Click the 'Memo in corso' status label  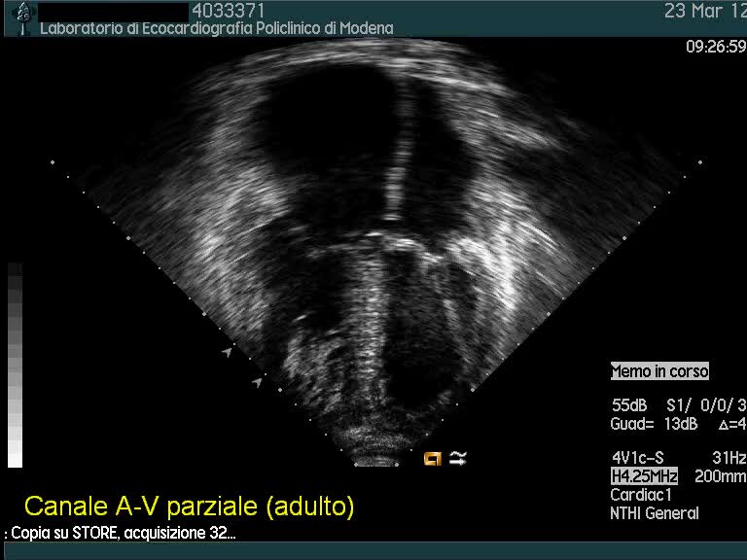tap(659, 371)
